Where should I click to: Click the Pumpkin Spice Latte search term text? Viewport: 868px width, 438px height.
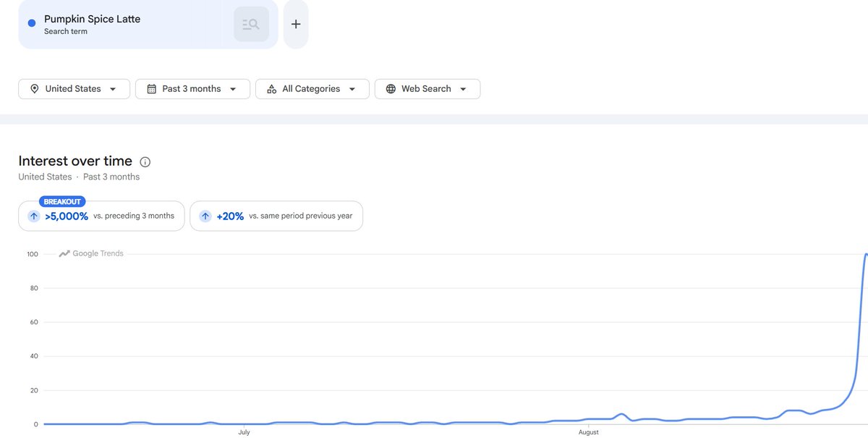point(92,19)
